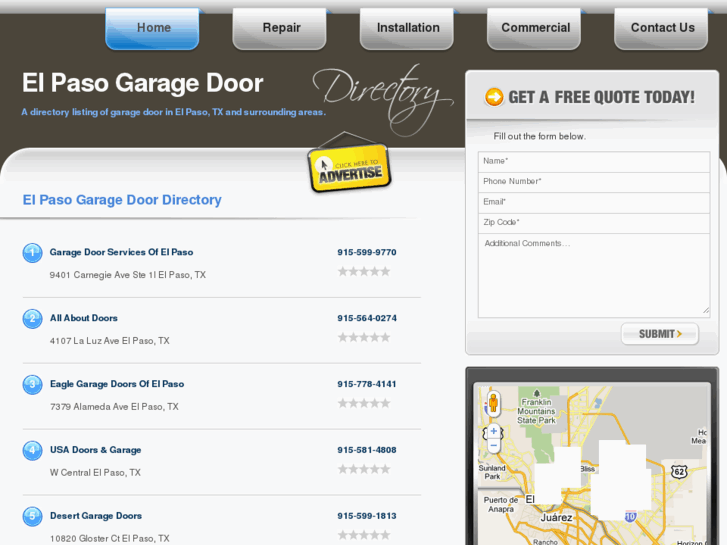Focus the Name input field
This screenshot has height=545, width=727.
594,161
